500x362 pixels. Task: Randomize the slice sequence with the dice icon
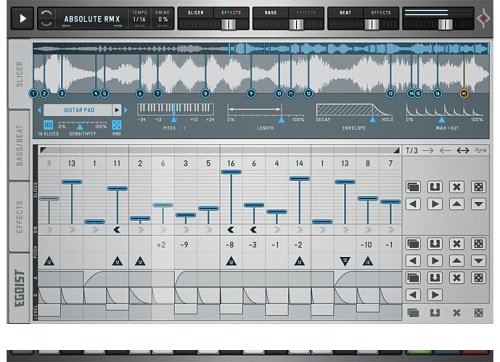pyautogui.click(x=478, y=187)
